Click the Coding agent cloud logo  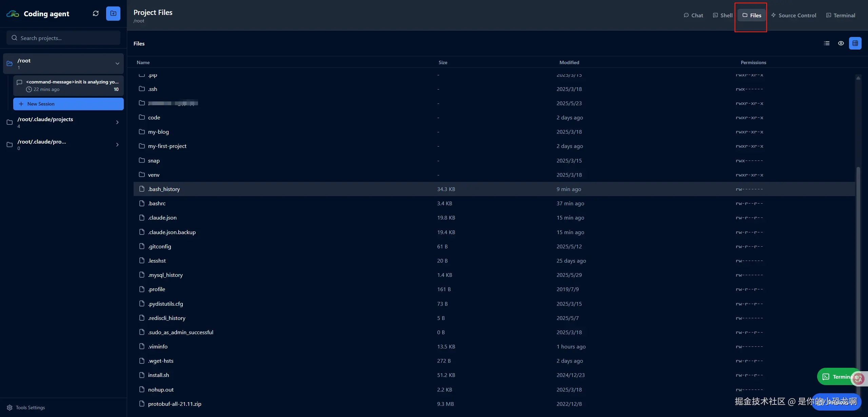[13, 14]
